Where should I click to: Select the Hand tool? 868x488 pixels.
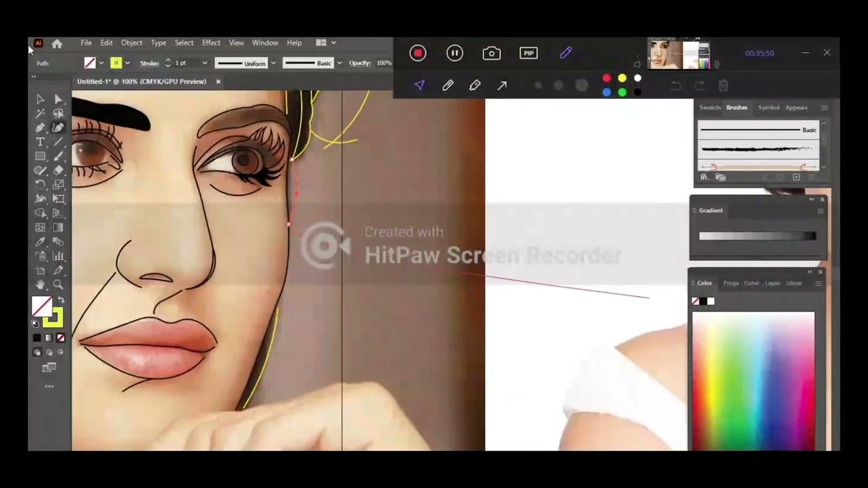[40, 285]
